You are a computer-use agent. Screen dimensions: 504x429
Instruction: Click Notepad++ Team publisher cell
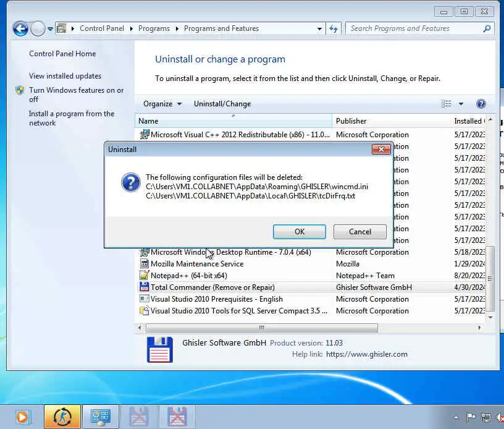point(365,276)
